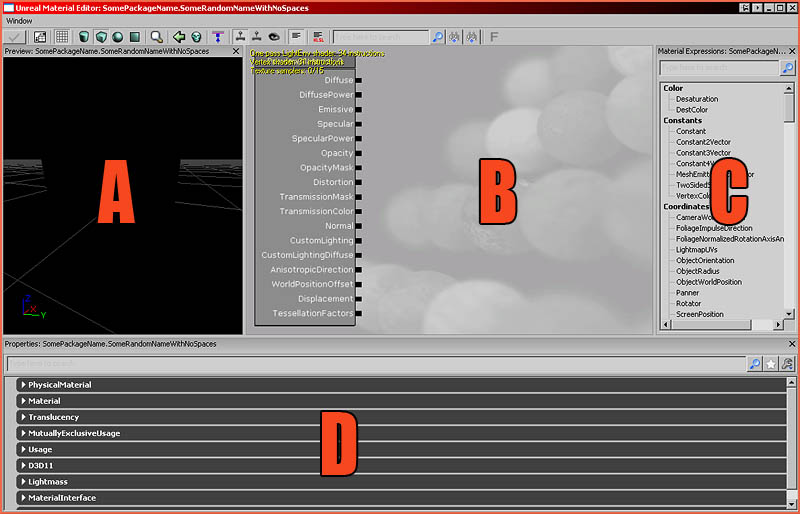Select the ObjectOrientation expression
This screenshot has height=514, width=800.
tap(705, 260)
